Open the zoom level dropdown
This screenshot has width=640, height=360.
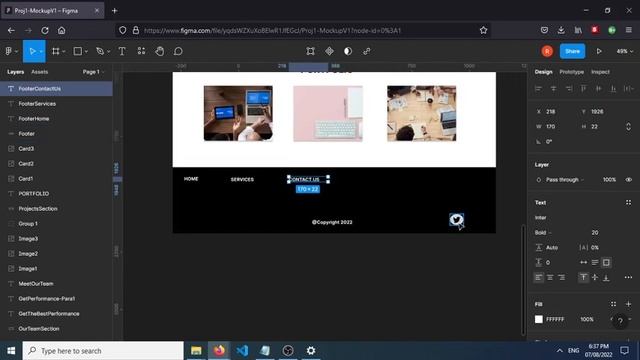point(624,51)
